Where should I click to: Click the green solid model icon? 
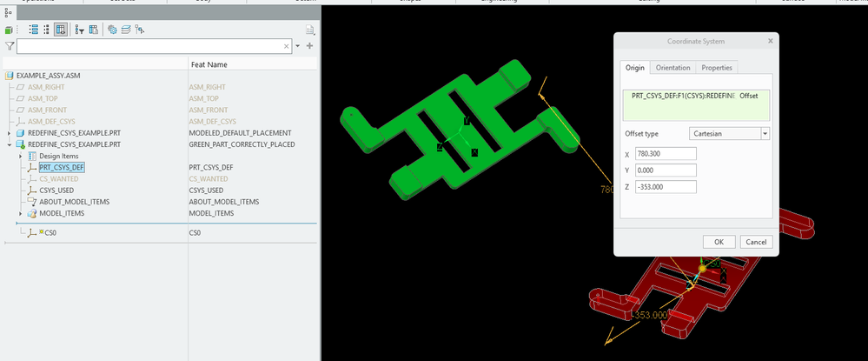pos(9,30)
